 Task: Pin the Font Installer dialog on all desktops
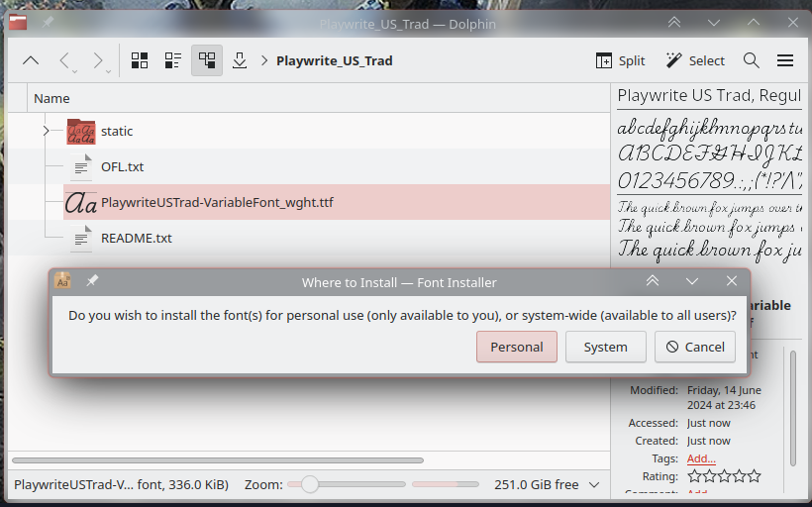(92, 280)
